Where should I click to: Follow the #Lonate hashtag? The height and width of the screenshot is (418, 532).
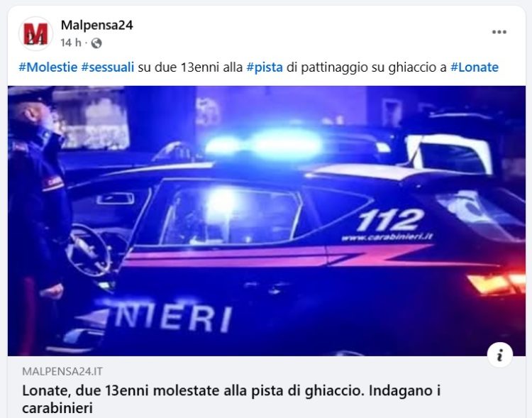pos(475,67)
